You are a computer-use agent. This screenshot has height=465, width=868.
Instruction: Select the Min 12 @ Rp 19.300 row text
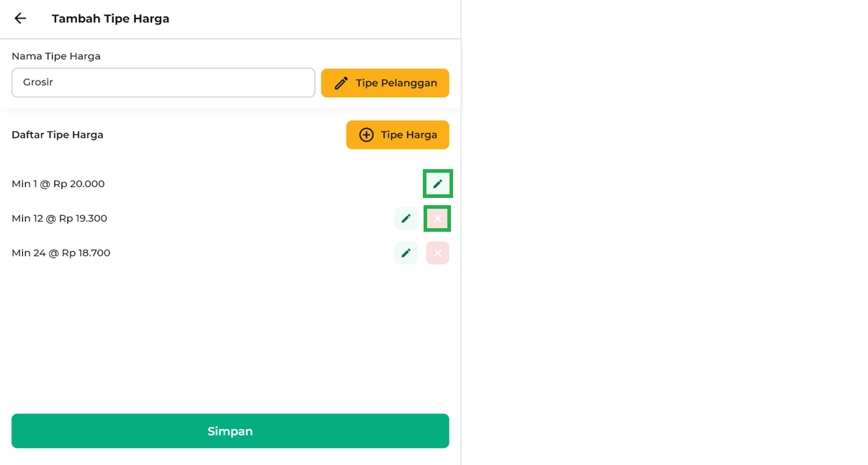[60, 218]
